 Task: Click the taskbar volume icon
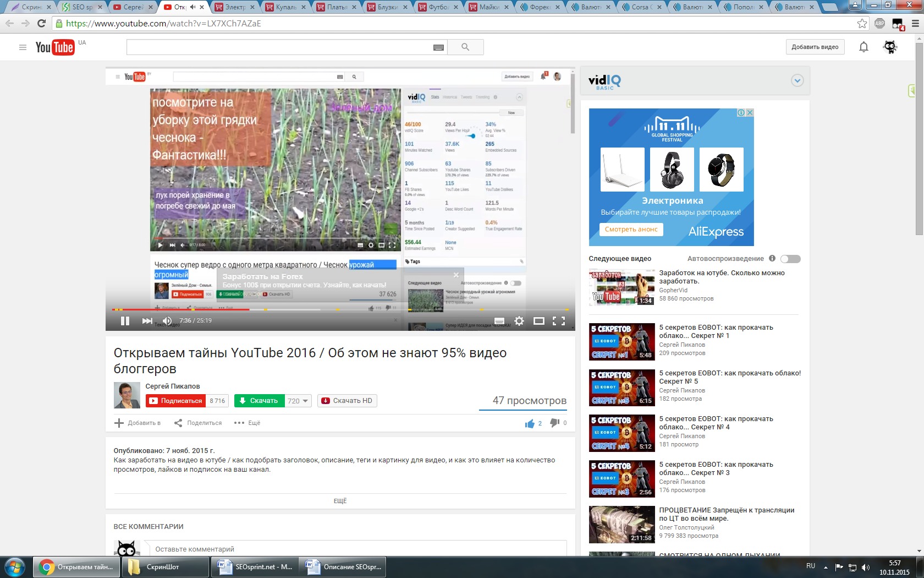[x=865, y=567]
